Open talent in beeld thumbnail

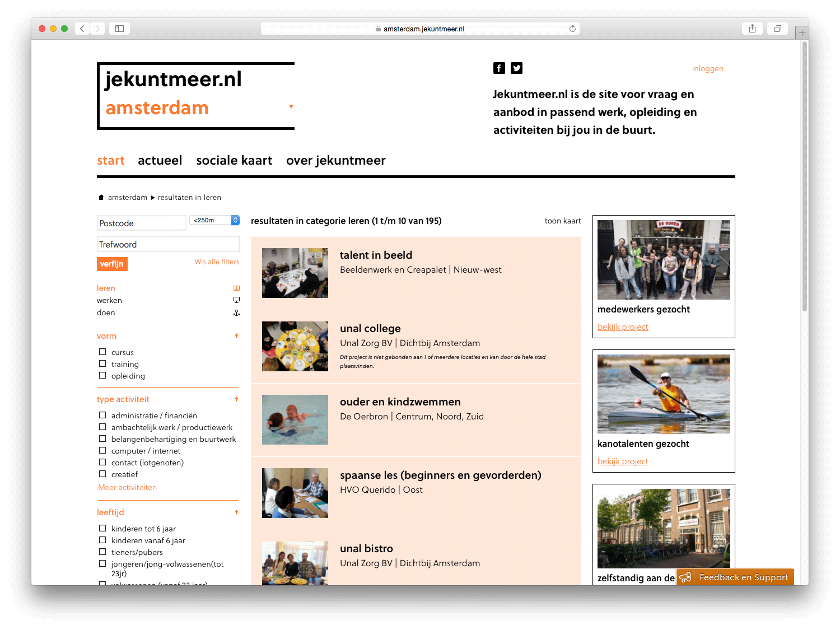(x=295, y=273)
